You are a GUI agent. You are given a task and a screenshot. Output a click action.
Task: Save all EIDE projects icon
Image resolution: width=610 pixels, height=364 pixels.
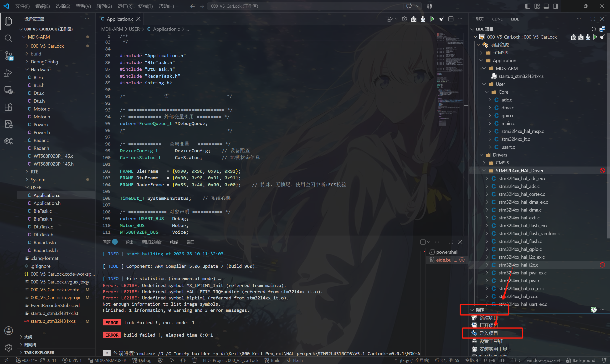pos(602,29)
